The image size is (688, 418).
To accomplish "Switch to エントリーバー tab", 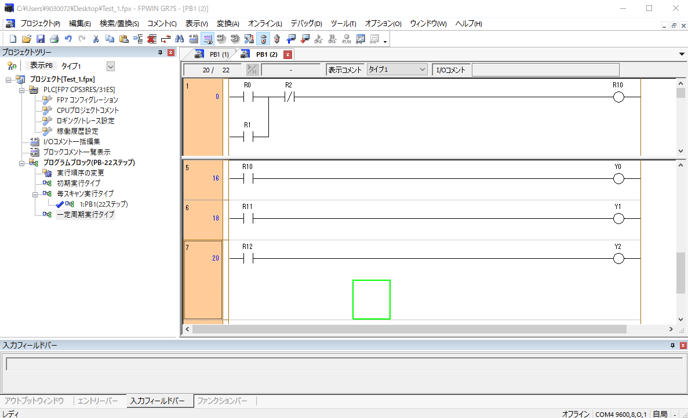I will (x=97, y=401).
